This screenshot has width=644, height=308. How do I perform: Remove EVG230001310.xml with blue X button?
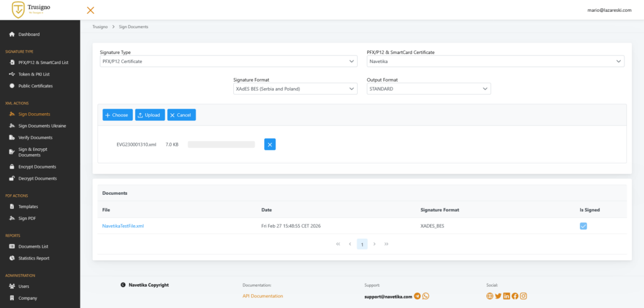pyautogui.click(x=270, y=145)
